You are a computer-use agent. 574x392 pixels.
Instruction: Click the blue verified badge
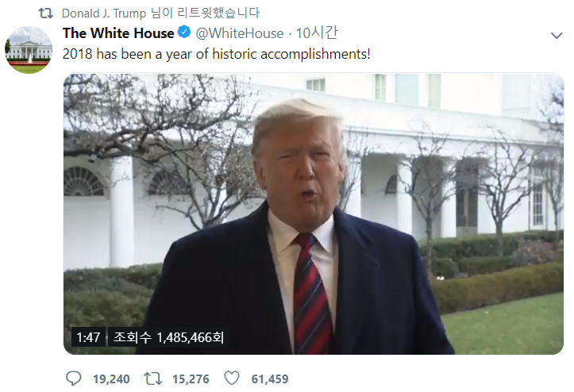[184, 33]
